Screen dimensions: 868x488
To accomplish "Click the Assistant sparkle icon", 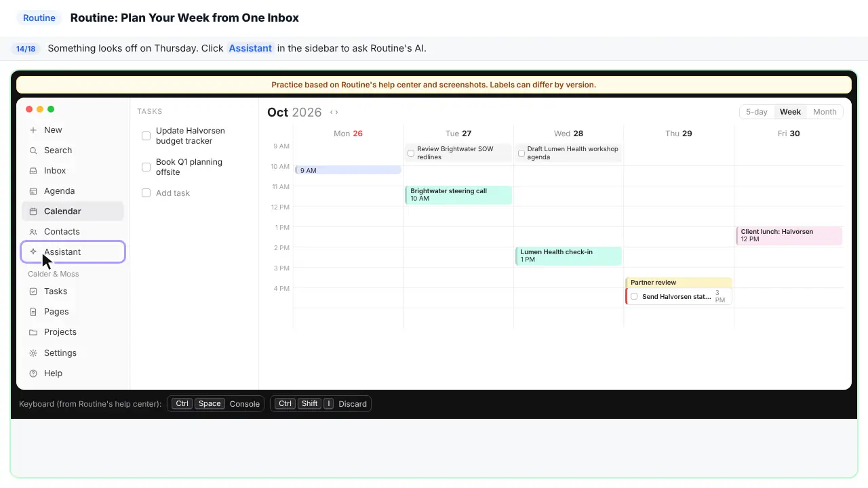I will click(33, 252).
